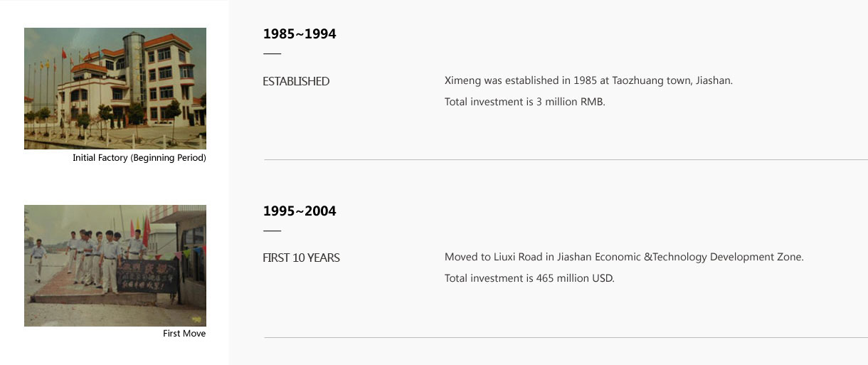Screen dimensions: 868x365
Task: Click the 3 million RMB investment line
Action: coord(524,102)
